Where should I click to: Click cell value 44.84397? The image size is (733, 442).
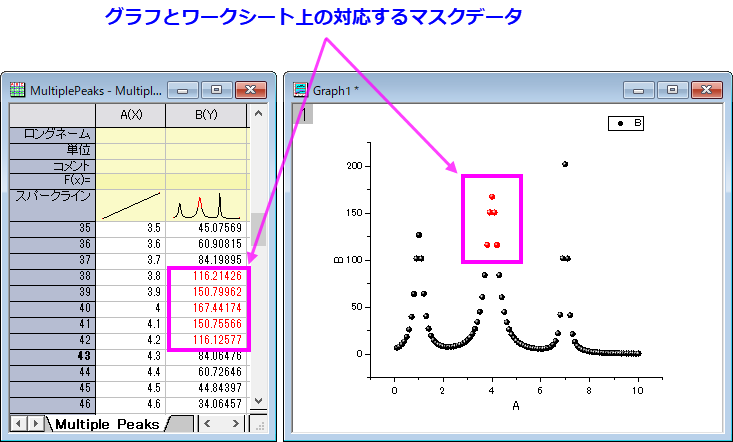coord(220,388)
